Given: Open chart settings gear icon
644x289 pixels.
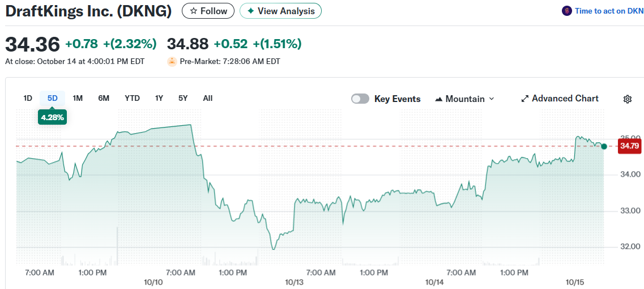Looking at the screenshot, I should (627, 99).
